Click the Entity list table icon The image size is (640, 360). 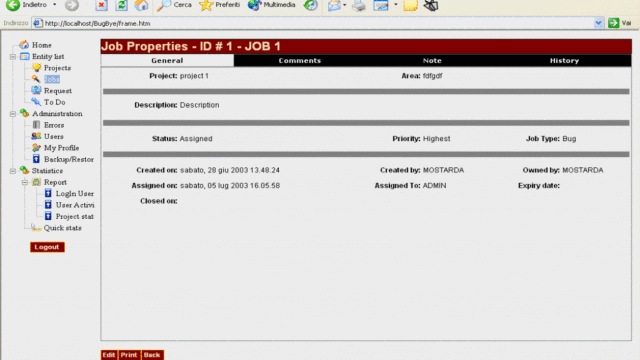click(x=24, y=56)
